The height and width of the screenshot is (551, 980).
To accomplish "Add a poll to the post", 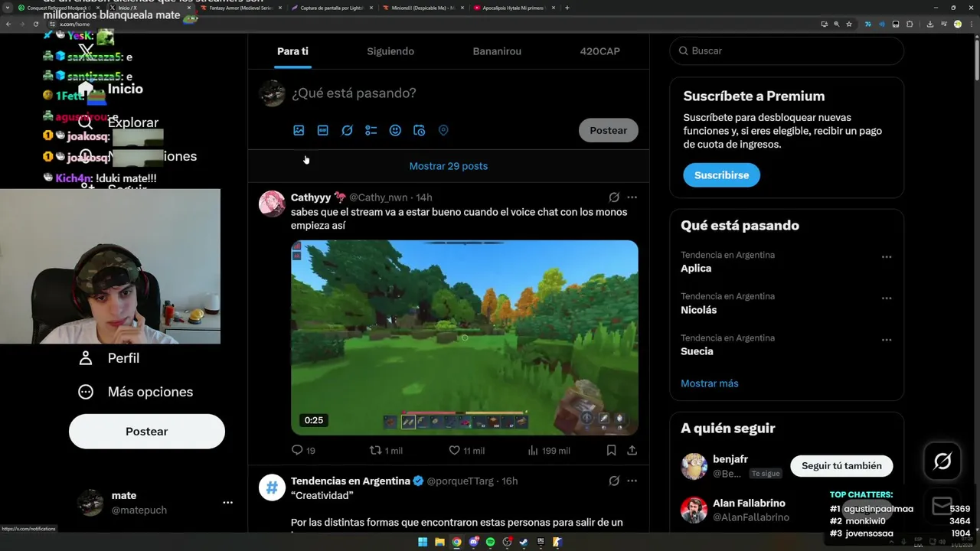I will tap(371, 130).
